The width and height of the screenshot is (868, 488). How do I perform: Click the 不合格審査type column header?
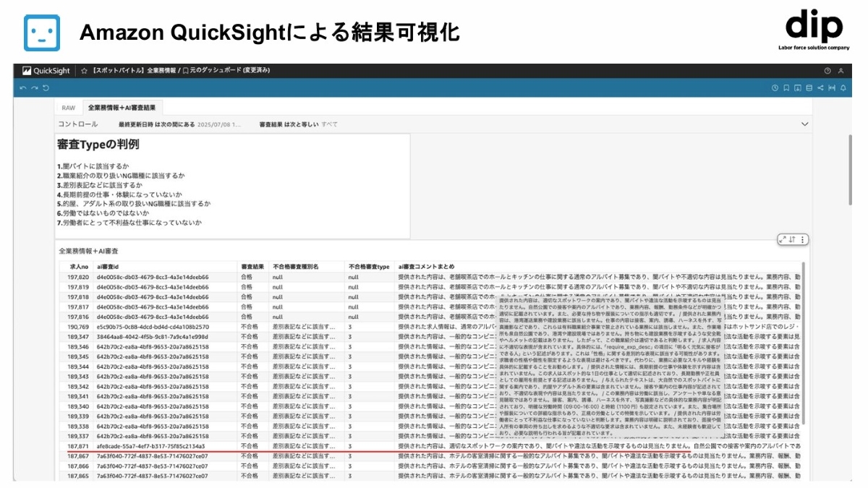(x=368, y=267)
